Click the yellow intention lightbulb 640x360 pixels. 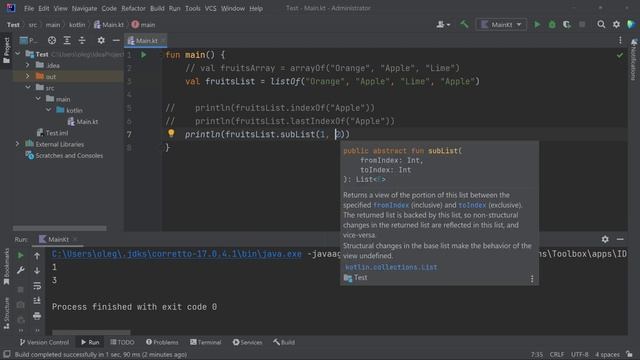(171, 133)
